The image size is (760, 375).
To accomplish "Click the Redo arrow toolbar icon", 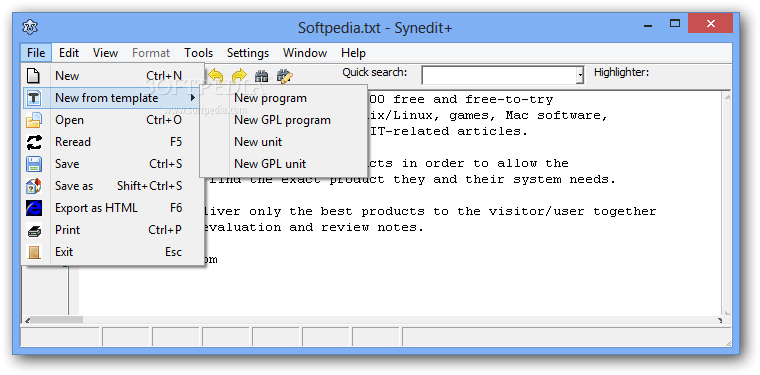I will [x=239, y=76].
